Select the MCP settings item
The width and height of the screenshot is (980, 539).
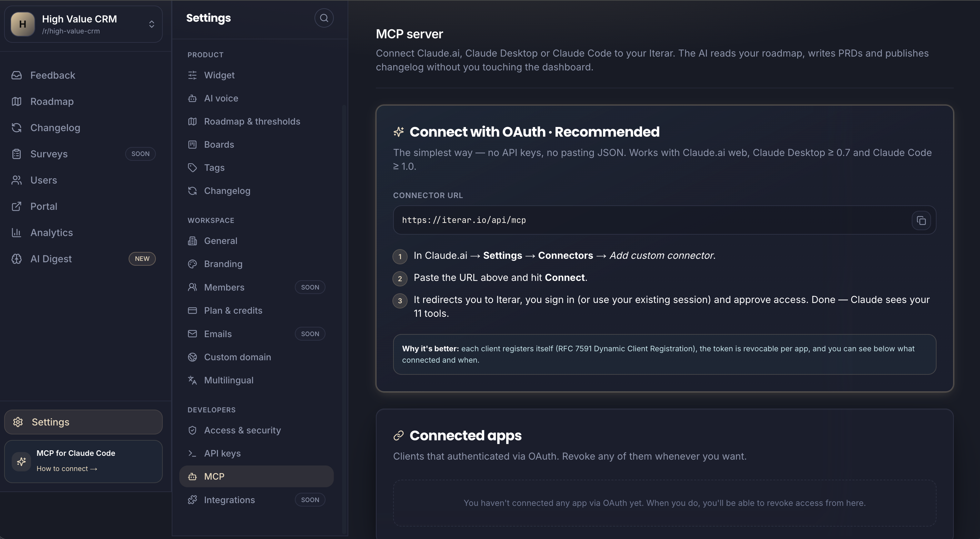point(257,477)
